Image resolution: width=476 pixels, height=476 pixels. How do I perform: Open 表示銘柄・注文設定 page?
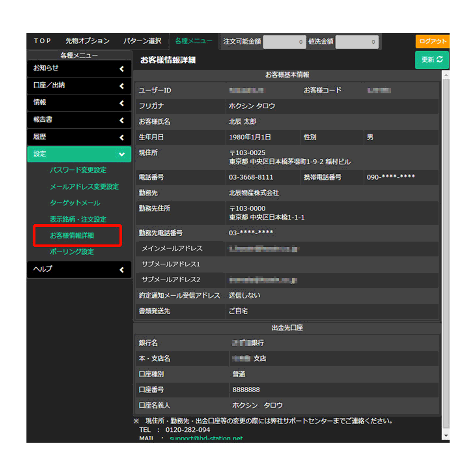point(78,220)
